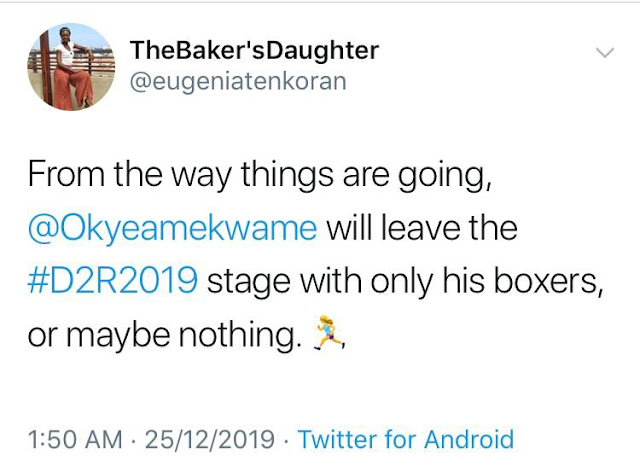Open TheBaker'sDaughter profile picture
The image size is (640, 466).
pos(69,65)
